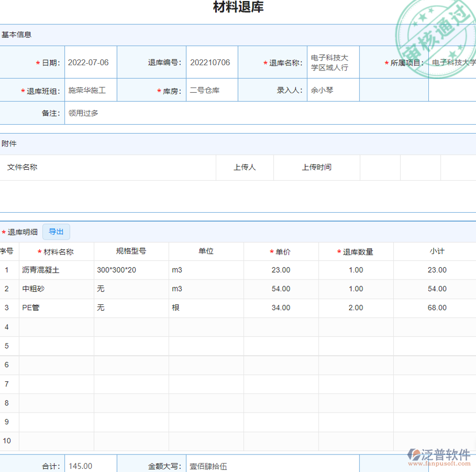Click the 文件名称 column header
The image size is (476, 472).
(22, 168)
